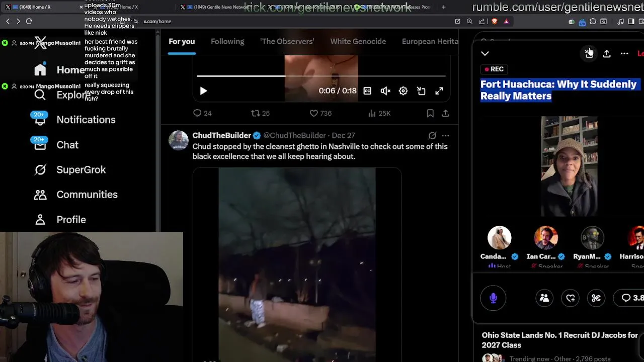Viewport: 644px width, 362px height.
Task: Open the @ChudTheBuilder handle link
Action: (x=294, y=135)
